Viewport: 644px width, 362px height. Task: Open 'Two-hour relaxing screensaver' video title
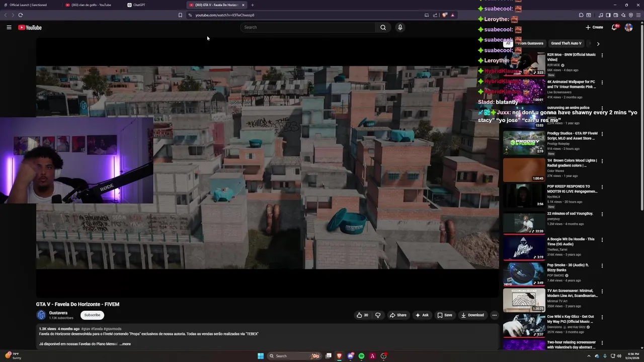tap(572, 345)
